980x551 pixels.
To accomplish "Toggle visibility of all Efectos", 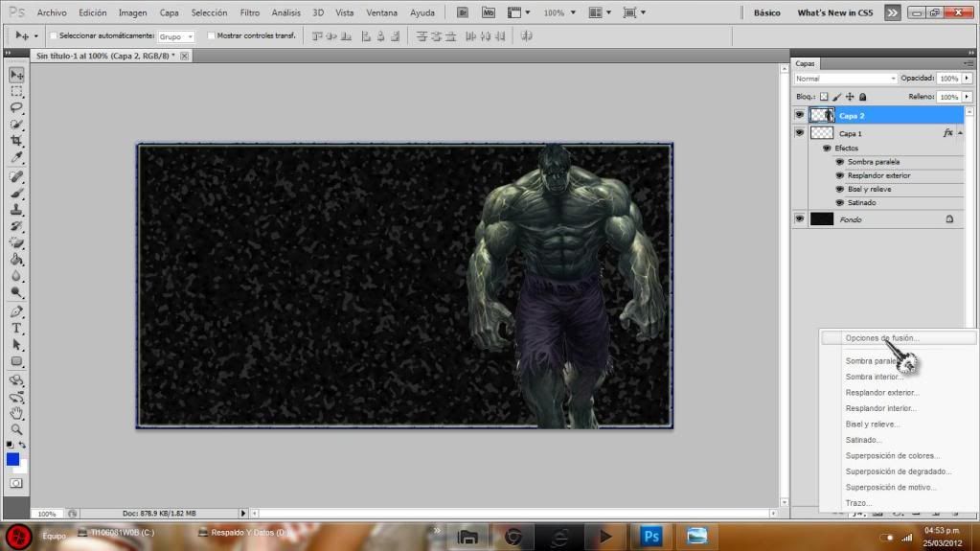I will pyautogui.click(x=827, y=149).
